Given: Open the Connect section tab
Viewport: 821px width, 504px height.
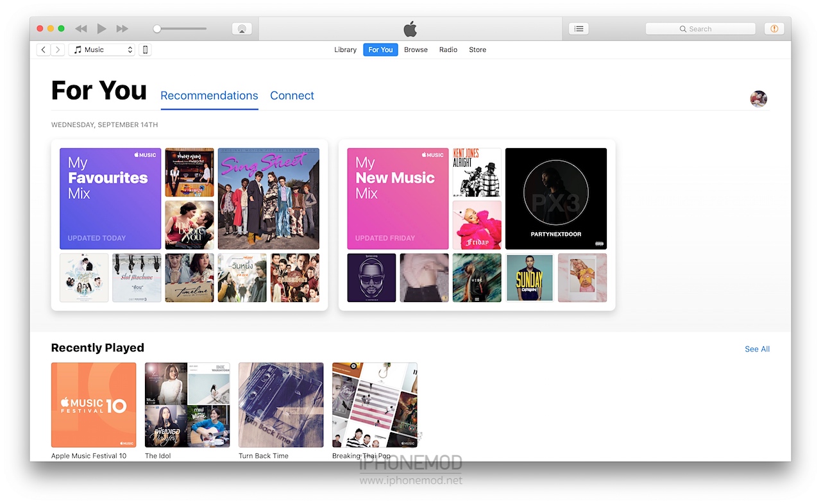Looking at the screenshot, I should pyautogui.click(x=292, y=96).
